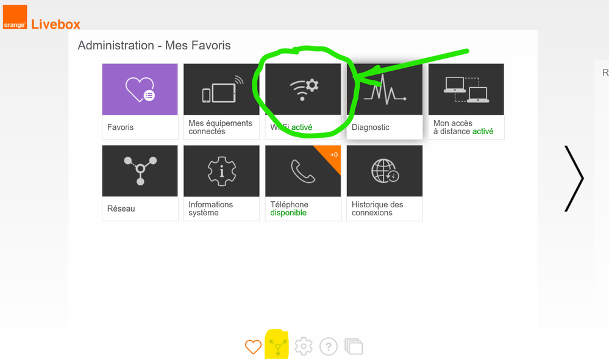Click the Orange logo
609x364 pixels.
pyautogui.click(x=15, y=17)
